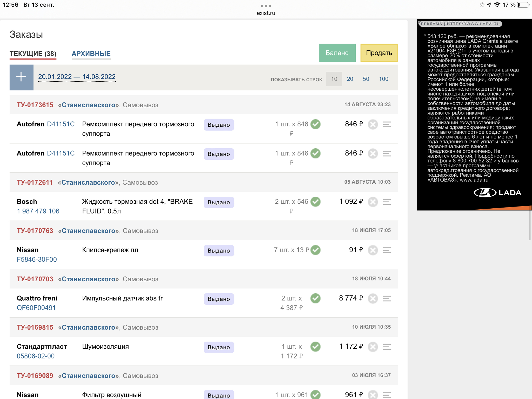The height and width of the screenshot is (399, 532).
Task: Click the LADA logo in the ad
Action: pos(497,193)
